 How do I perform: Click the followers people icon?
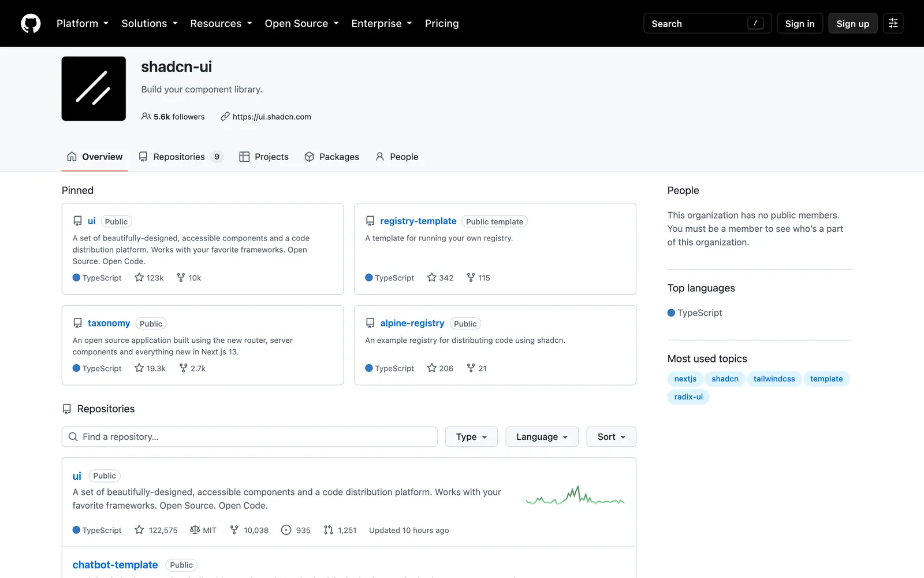146,116
